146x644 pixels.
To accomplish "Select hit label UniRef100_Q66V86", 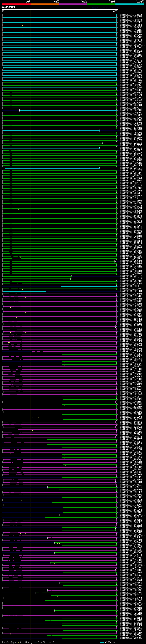I will (131, 543).
